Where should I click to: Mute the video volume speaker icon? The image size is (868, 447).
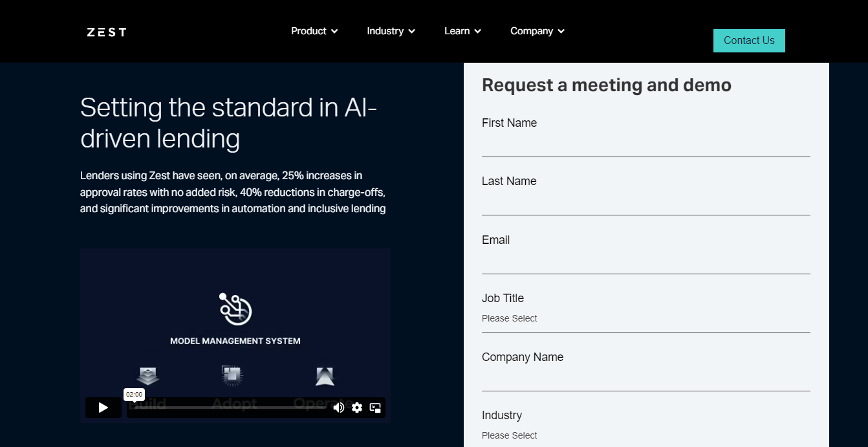338,408
